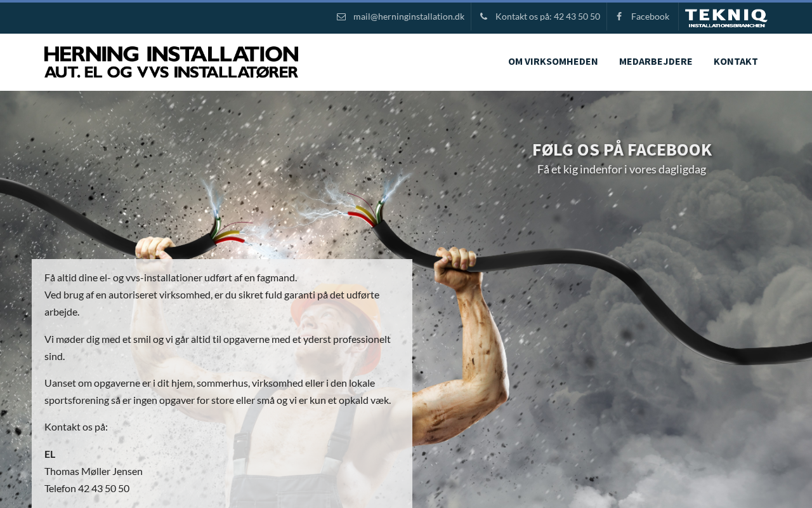Click the Herning Installation logo
The width and height of the screenshot is (812, 508).
click(171, 62)
